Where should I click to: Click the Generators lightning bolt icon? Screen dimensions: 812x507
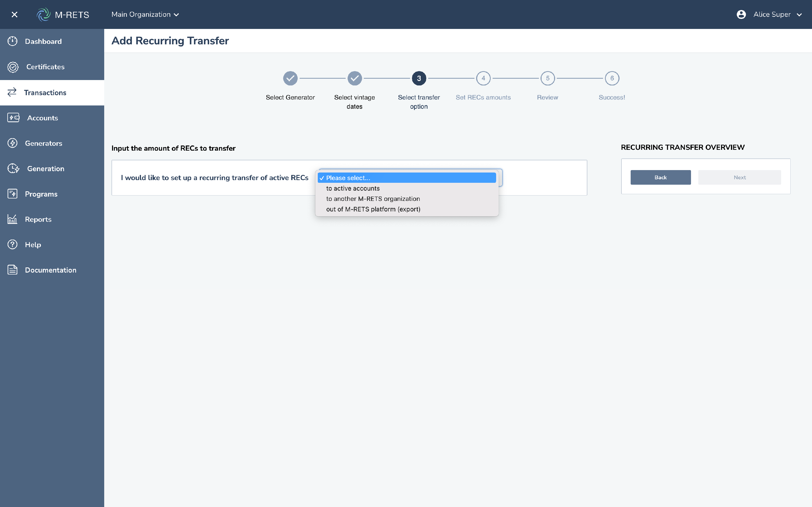coord(12,143)
